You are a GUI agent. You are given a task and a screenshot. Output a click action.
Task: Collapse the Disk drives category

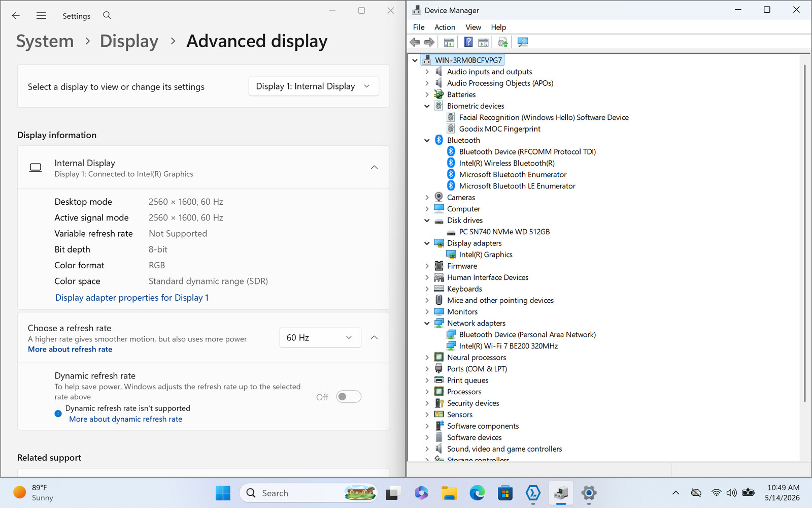(427, 220)
